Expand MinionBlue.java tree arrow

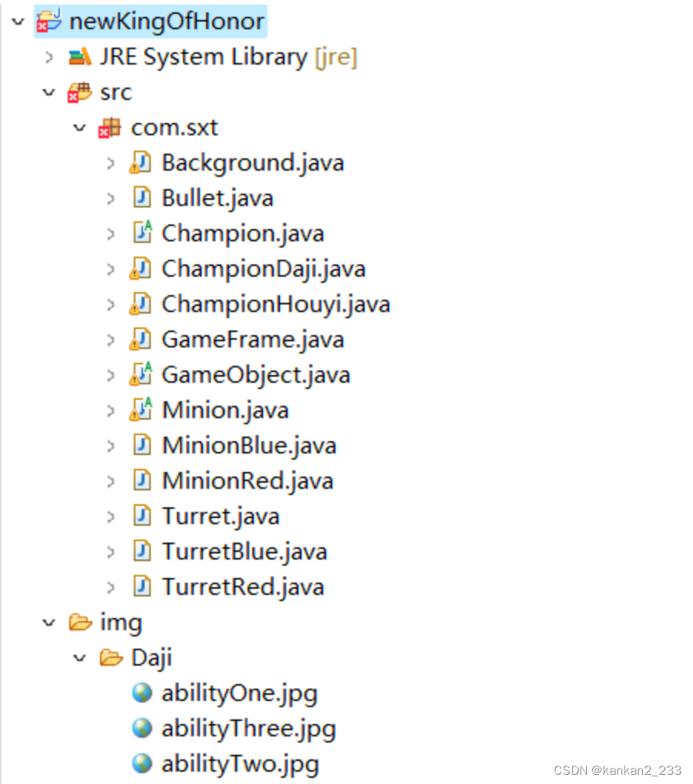point(111,446)
